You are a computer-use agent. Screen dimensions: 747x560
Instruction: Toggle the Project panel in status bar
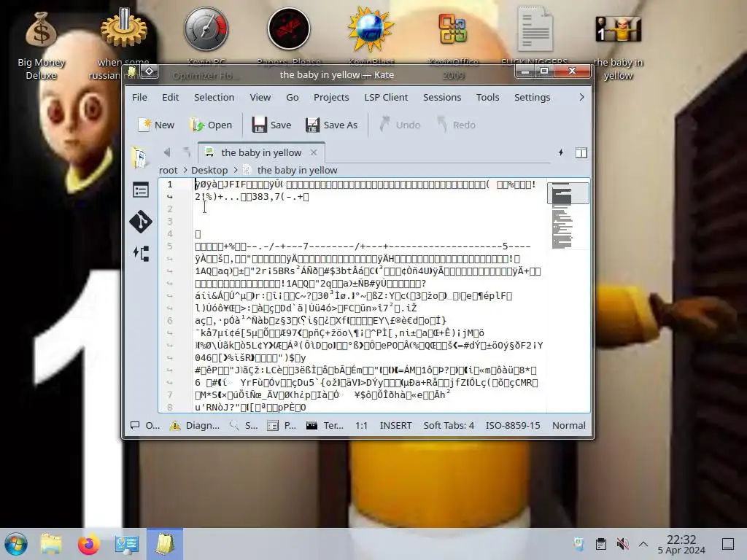pos(282,425)
